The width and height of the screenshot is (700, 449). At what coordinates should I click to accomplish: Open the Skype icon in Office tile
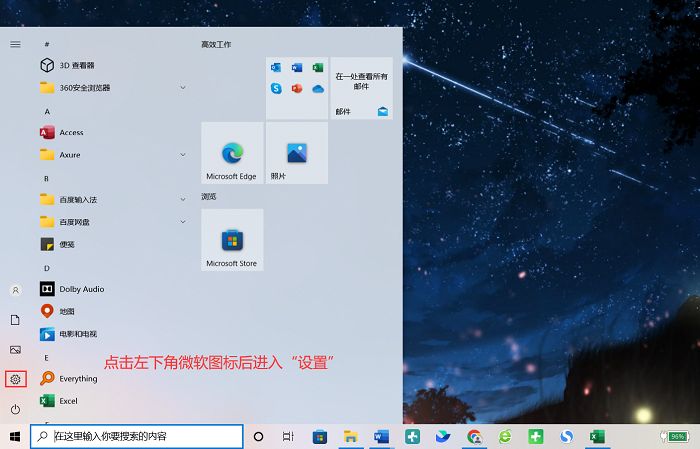click(x=276, y=88)
